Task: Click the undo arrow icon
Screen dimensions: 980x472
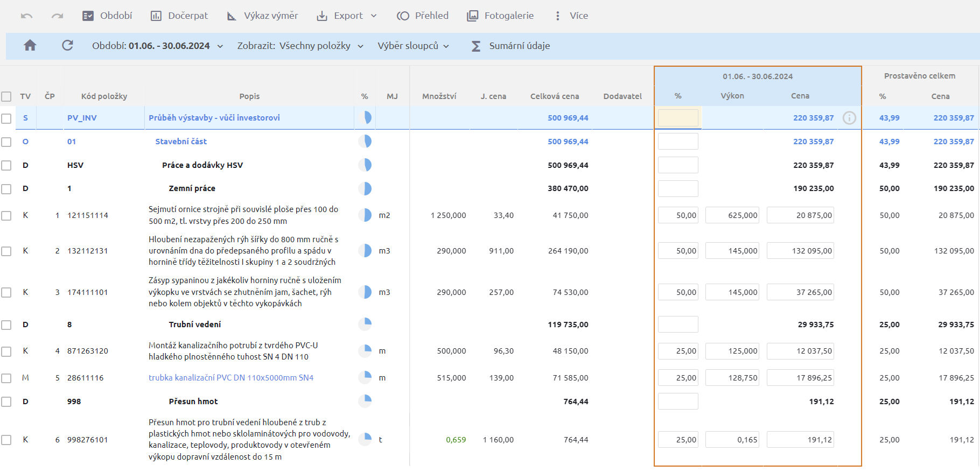Action: pos(26,16)
